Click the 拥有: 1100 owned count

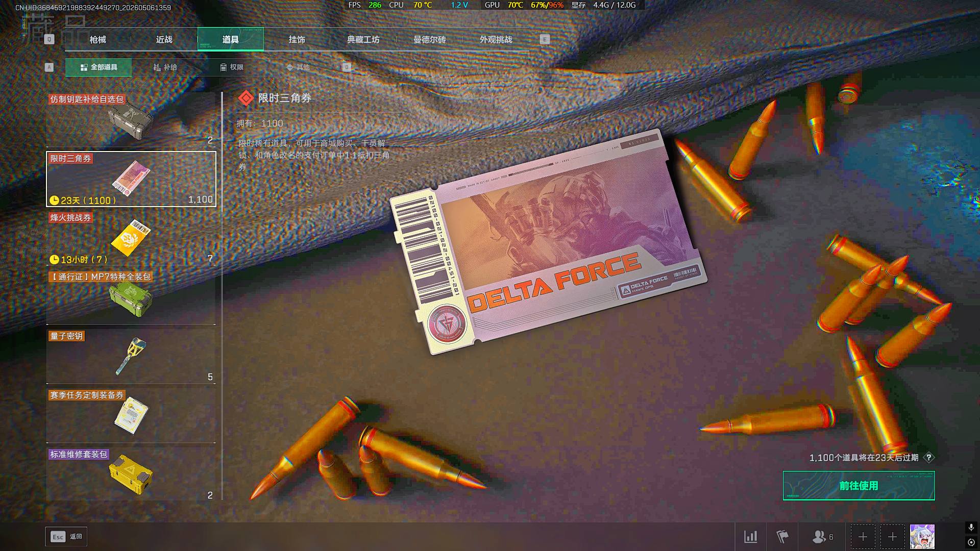(259, 123)
